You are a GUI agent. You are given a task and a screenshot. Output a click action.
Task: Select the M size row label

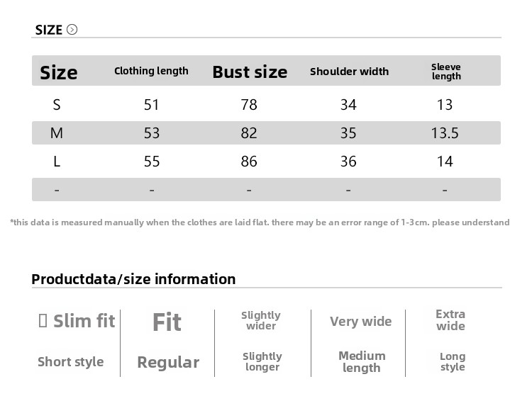pyautogui.click(x=57, y=133)
